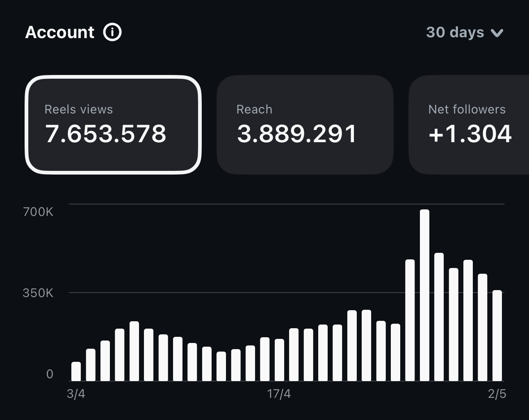Click the first chart bar above 3/4
The image size is (529, 420).
(x=76, y=371)
